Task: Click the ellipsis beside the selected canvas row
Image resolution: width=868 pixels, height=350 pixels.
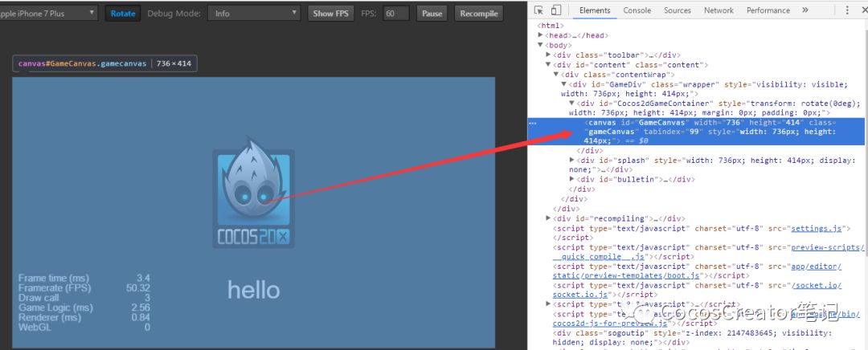Action: click(x=533, y=123)
